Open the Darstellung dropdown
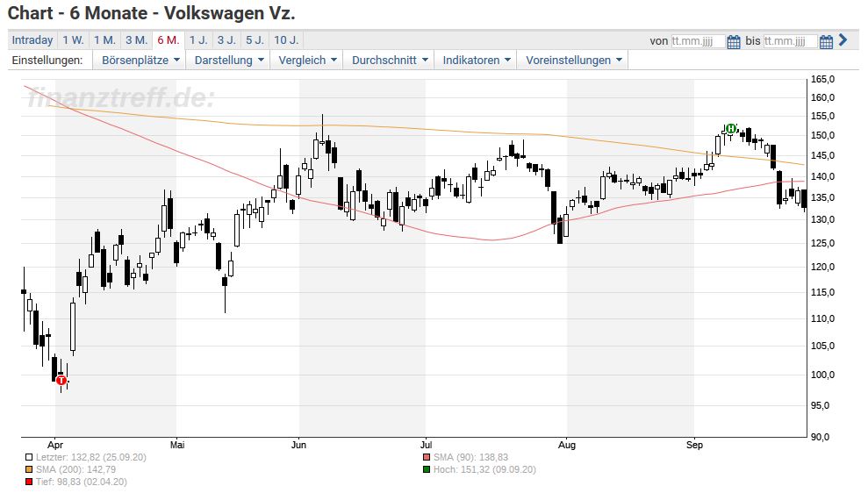 coord(228,61)
